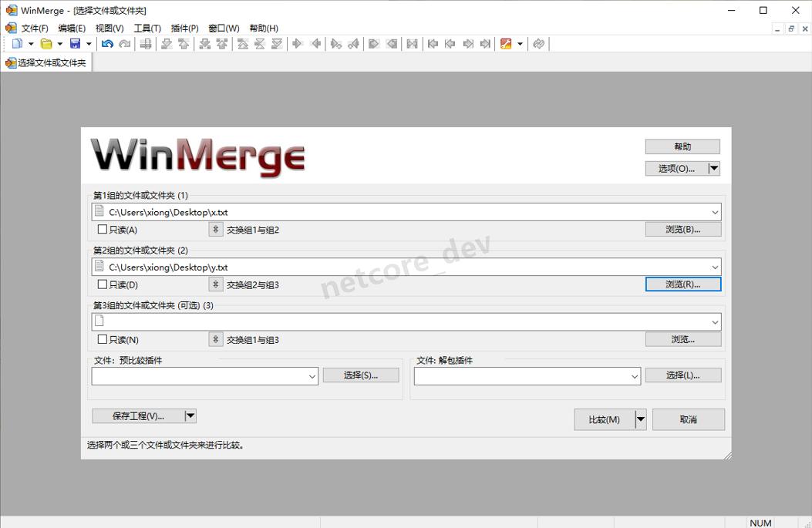Click the Undo toolbar icon

(x=108, y=44)
